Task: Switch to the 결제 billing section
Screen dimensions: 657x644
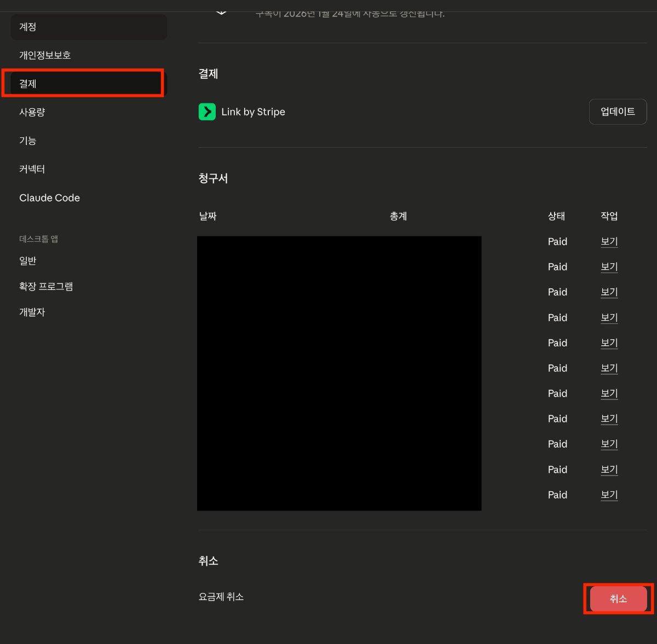Action: pos(28,84)
